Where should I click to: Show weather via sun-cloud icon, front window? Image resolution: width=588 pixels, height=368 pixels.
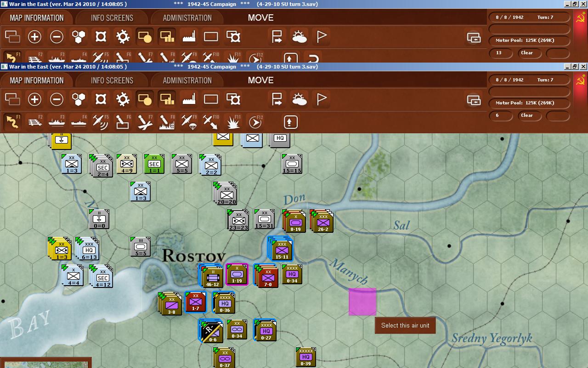point(299,99)
